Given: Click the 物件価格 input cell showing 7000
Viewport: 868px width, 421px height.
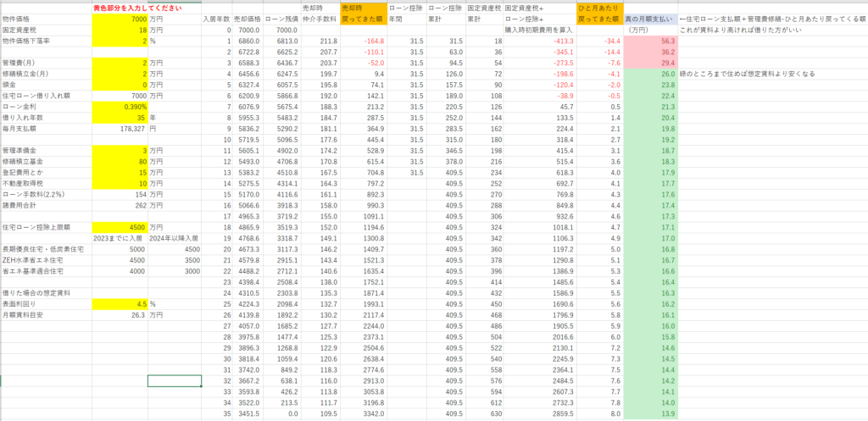Looking at the screenshot, I should tap(121, 18).
